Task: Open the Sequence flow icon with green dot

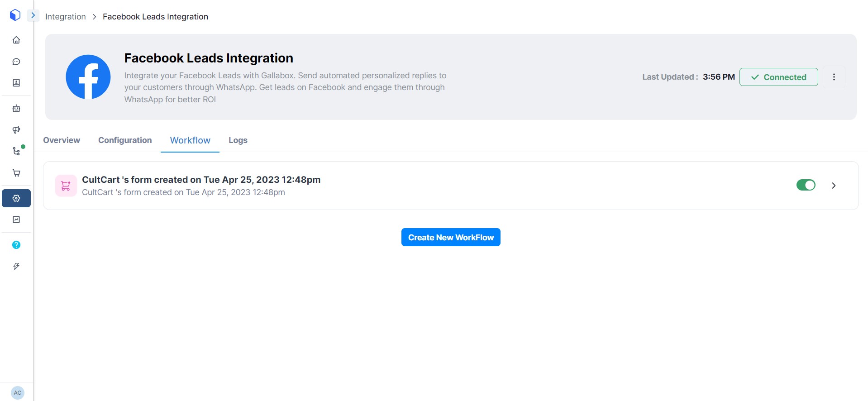Action: 16,151
